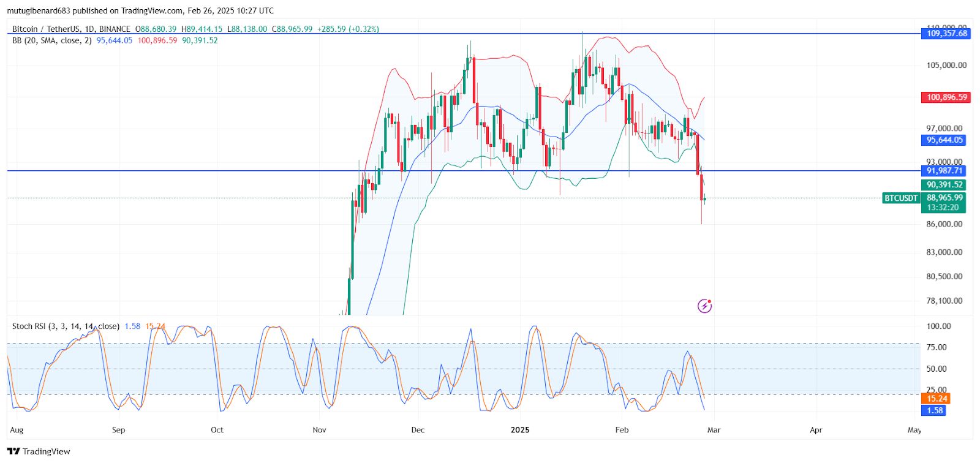980x463 pixels.
Task: Click the Nov label on time axis
Action: pyautogui.click(x=319, y=430)
